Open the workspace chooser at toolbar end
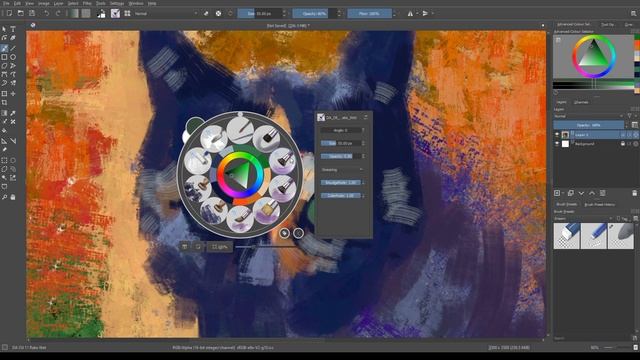The width and height of the screenshot is (640, 360). (633, 13)
